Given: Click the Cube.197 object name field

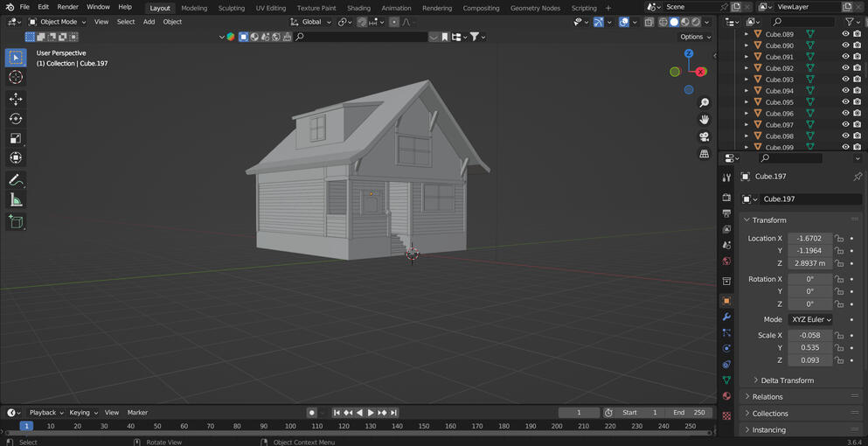Looking at the screenshot, I should (810, 199).
